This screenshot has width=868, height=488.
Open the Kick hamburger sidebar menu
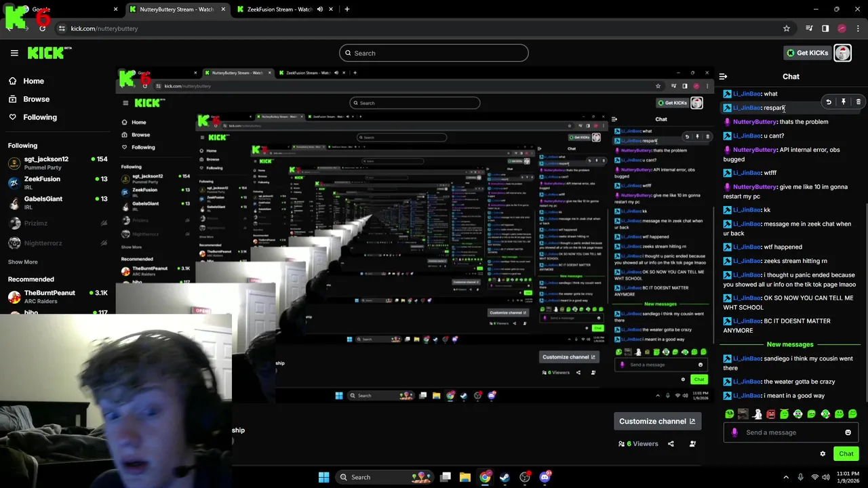pyautogui.click(x=14, y=53)
